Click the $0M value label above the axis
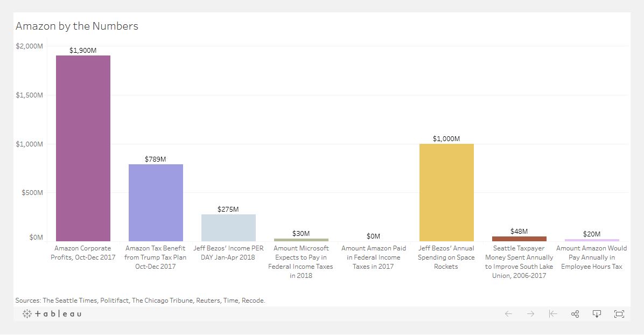The width and height of the screenshot is (644, 335). click(373, 236)
